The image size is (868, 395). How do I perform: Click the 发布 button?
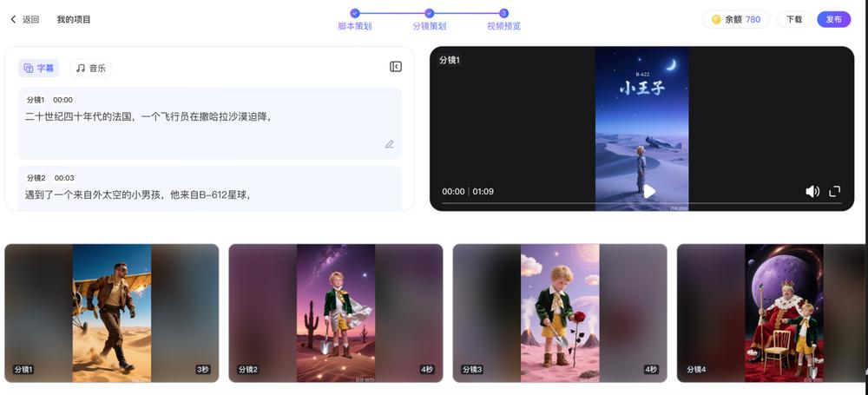833,19
